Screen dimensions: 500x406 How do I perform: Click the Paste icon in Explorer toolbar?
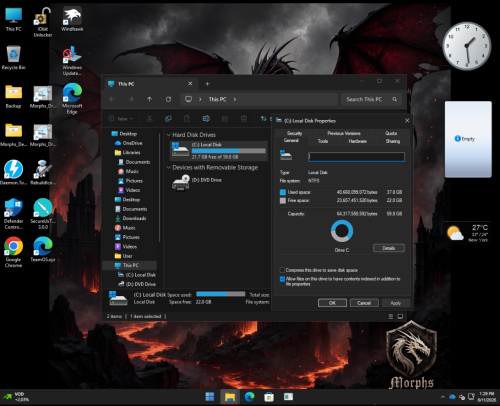click(x=187, y=119)
